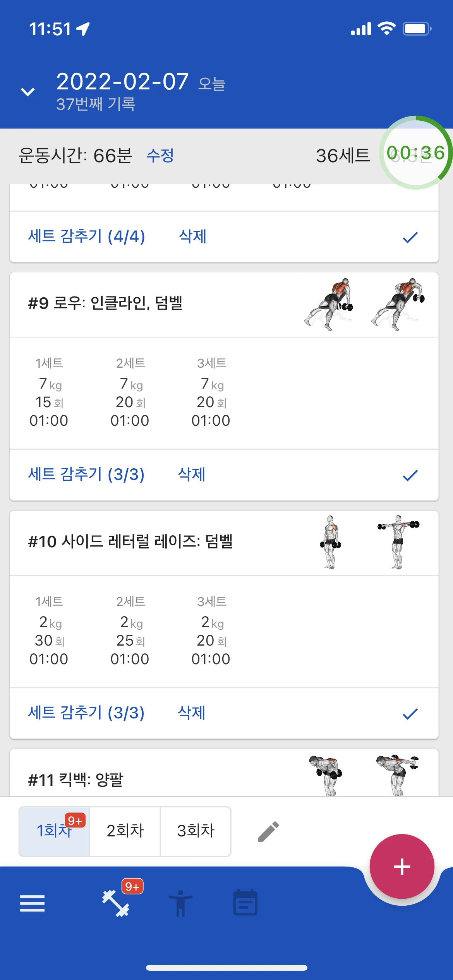This screenshot has height=980, width=453.
Task: Click 수정 to edit workout time
Action: pos(160,156)
